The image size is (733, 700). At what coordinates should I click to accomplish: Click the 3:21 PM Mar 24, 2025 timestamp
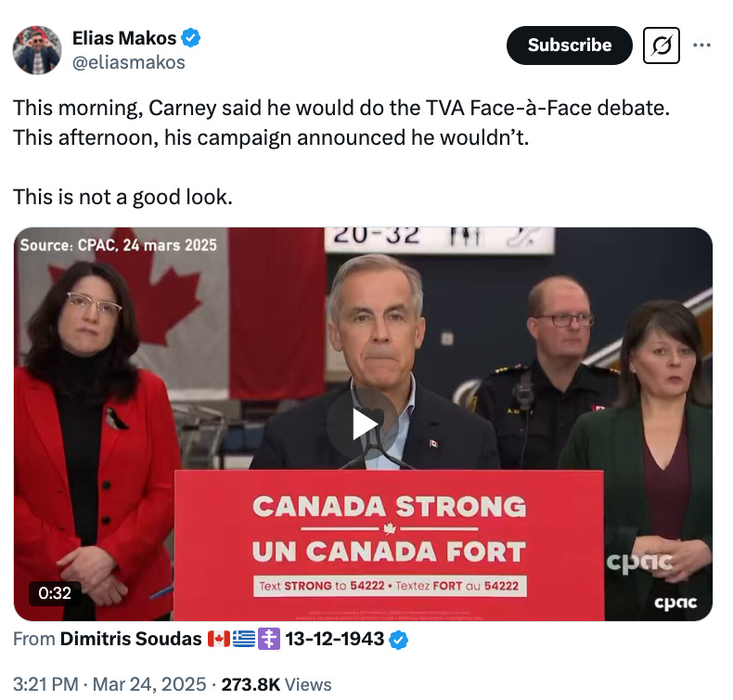coord(109,684)
